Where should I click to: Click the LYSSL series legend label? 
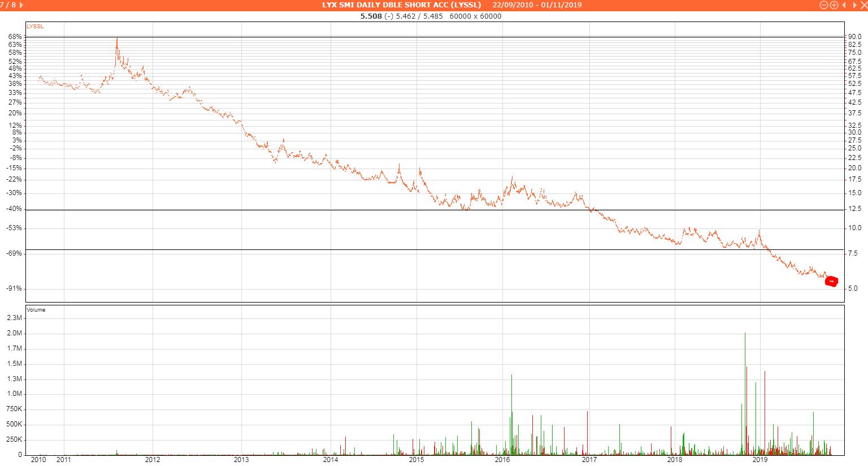tap(35, 27)
